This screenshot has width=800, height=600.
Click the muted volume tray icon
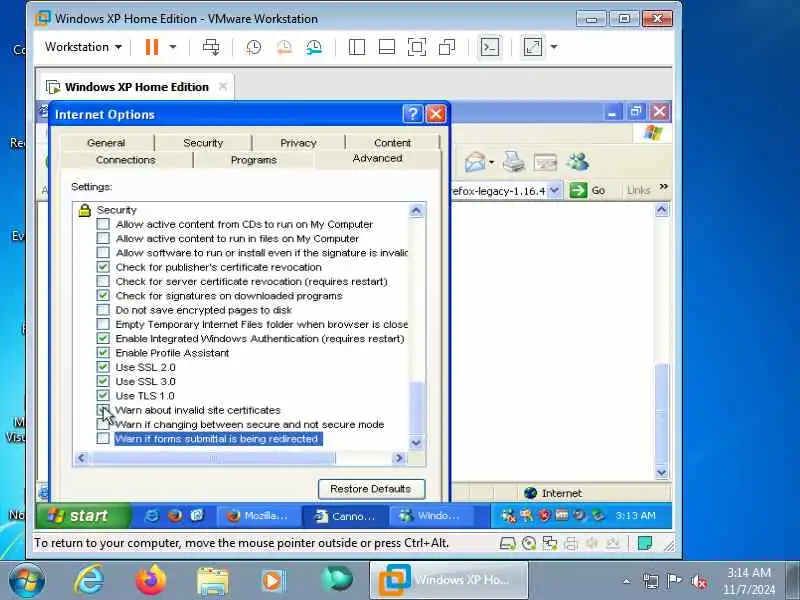pos(699,581)
